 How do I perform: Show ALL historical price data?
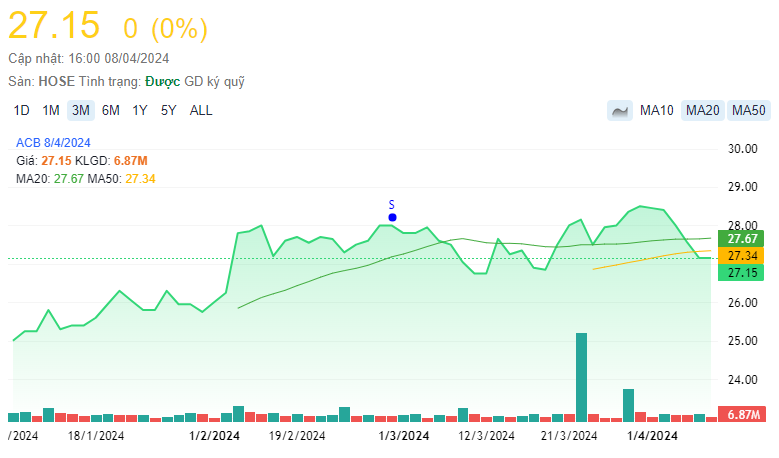click(x=201, y=111)
